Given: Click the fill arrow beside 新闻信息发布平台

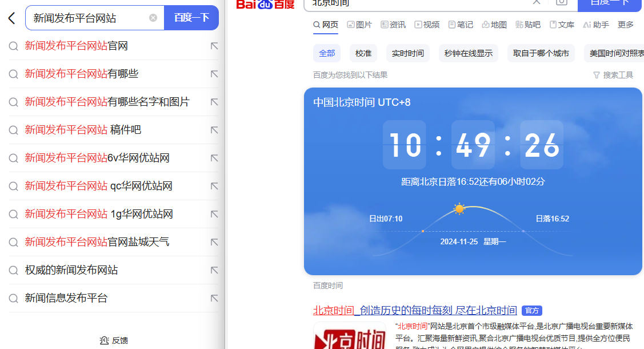Looking at the screenshot, I should coord(214,298).
